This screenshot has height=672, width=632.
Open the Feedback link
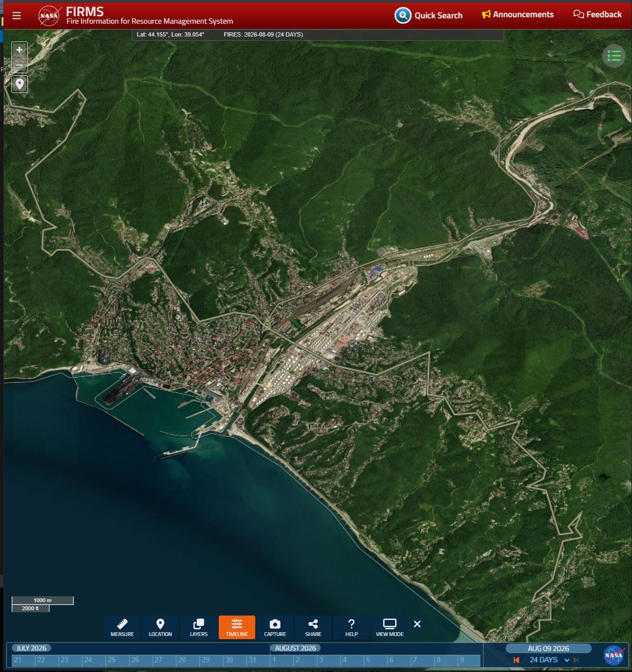coord(598,15)
